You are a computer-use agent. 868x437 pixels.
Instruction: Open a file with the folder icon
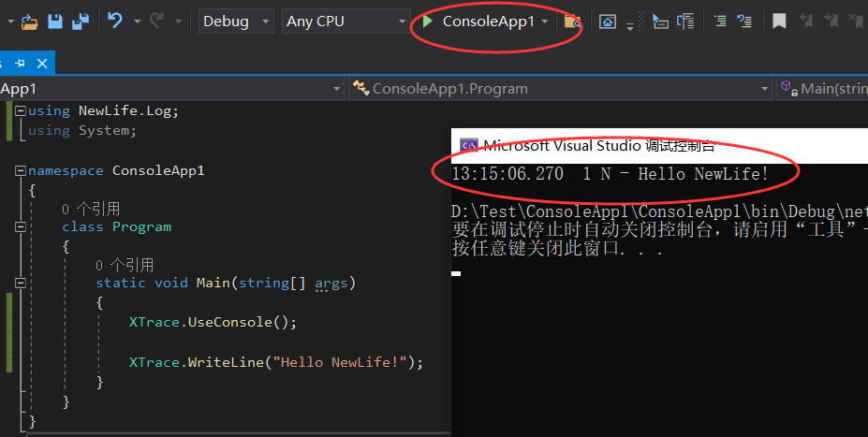click(x=29, y=22)
